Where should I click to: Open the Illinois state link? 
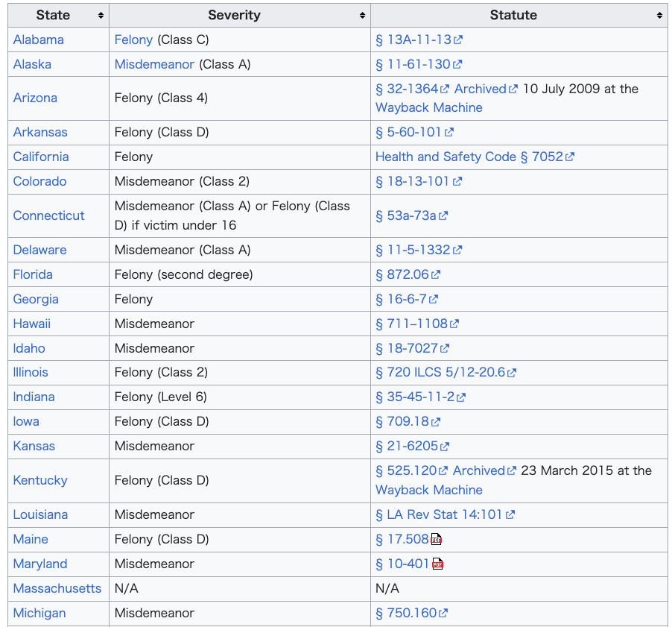pos(31,372)
